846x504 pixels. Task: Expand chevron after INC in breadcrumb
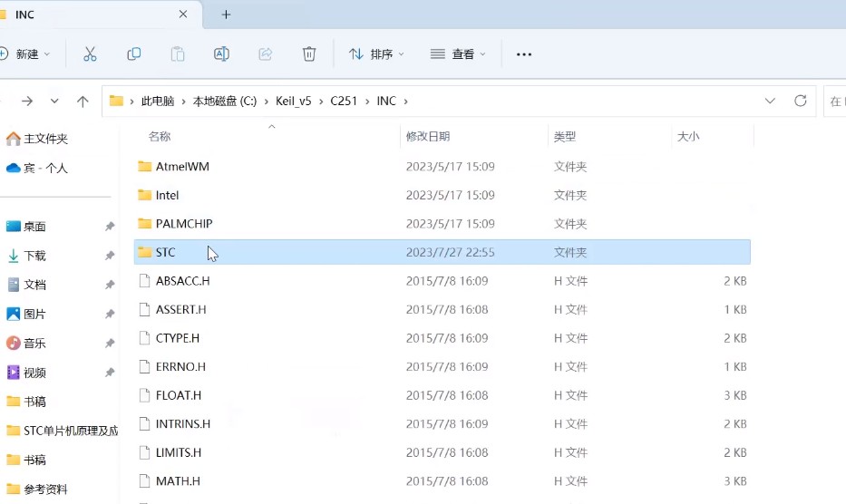coord(405,102)
